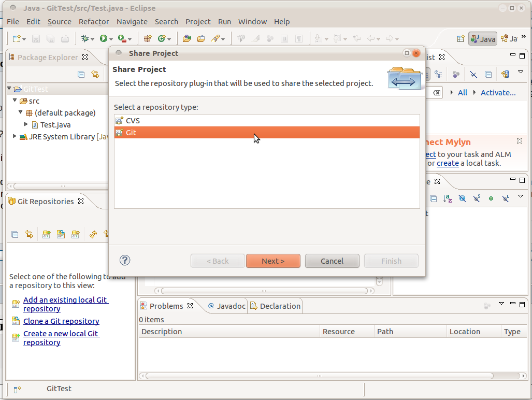Click the Open Perspective icon
Screen dimensions: 532x400
pyautogui.click(x=461, y=39)
